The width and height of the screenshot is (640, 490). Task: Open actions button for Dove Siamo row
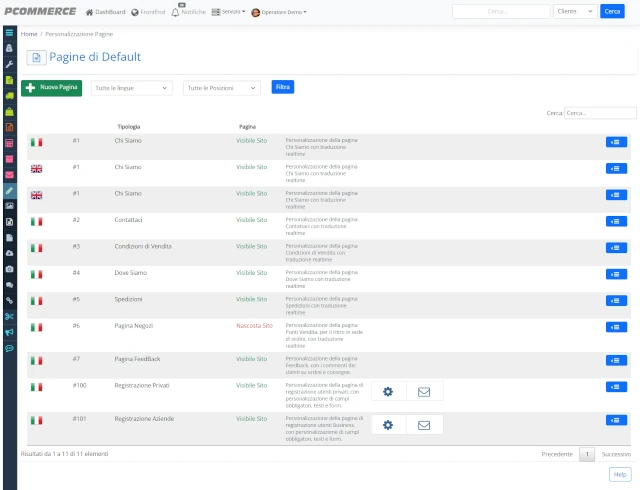[616, 274]
